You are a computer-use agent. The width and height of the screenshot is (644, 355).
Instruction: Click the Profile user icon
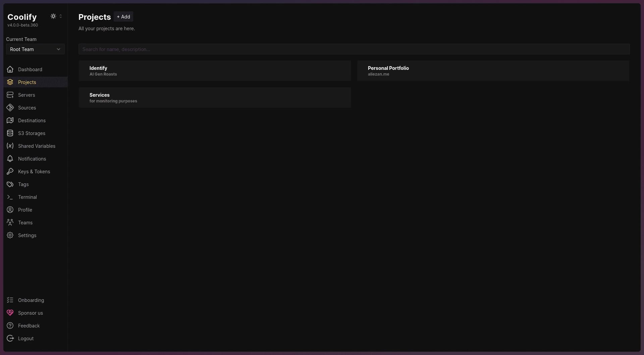tap(10, 210)
